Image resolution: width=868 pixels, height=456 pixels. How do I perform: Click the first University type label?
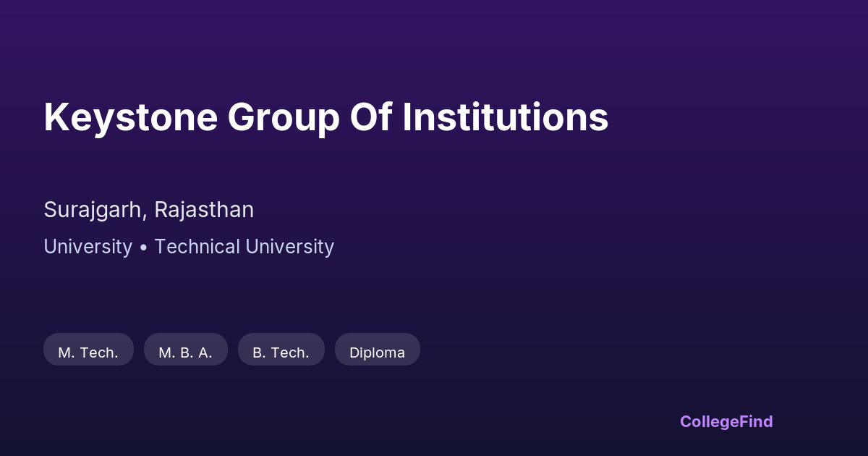[x=88, y=247]
